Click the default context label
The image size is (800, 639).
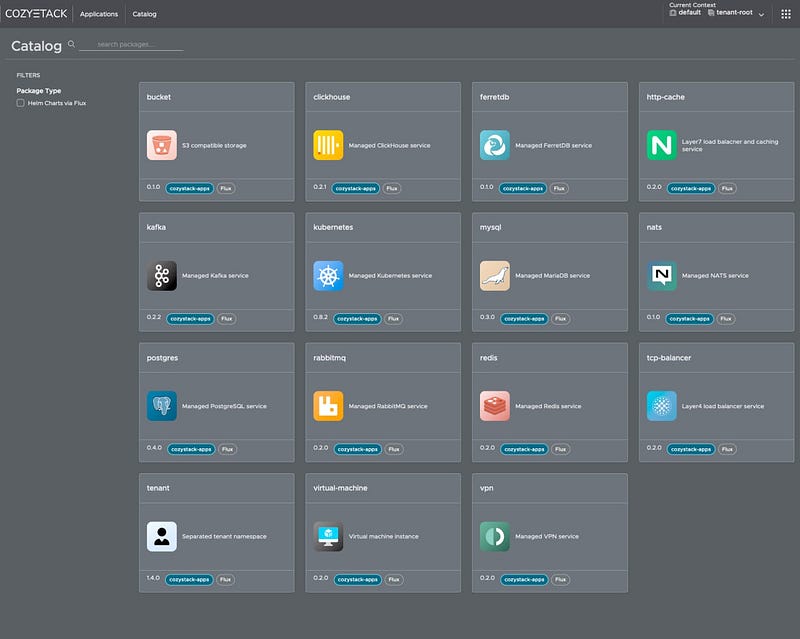[689, 12]
